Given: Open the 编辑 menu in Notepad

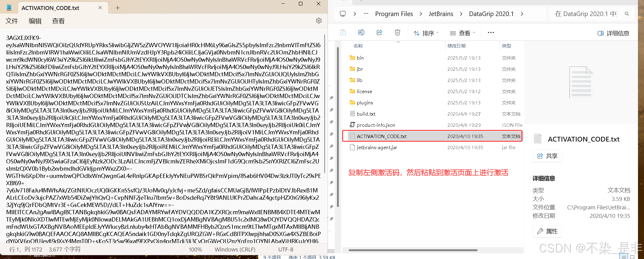Looking at the screenshot, I should 35,21.
